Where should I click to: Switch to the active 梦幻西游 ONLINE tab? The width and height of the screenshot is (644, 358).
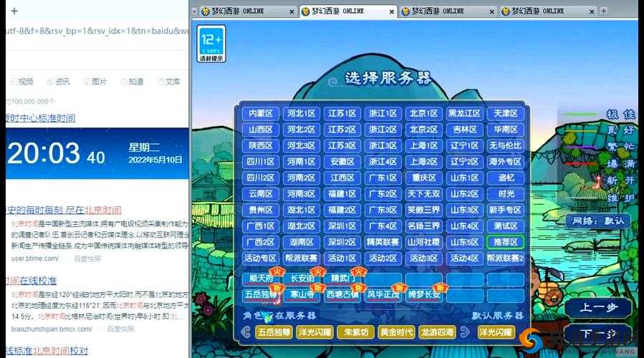347,11
